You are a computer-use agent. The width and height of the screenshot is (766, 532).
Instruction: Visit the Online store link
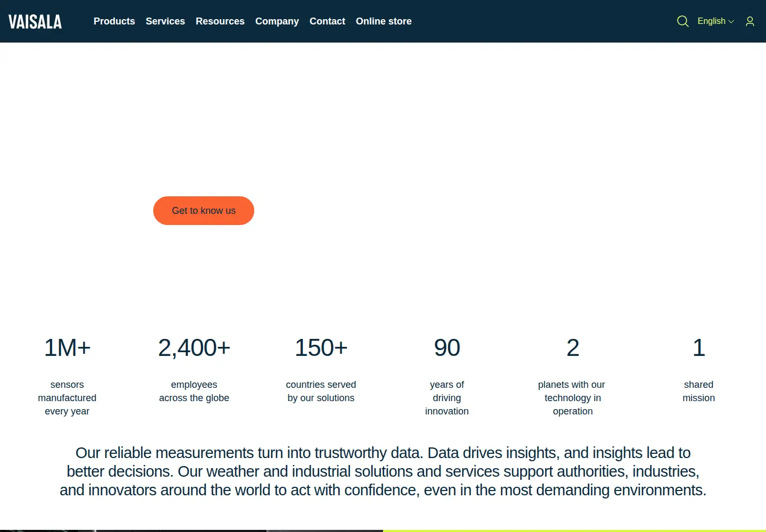coord(384,21)
